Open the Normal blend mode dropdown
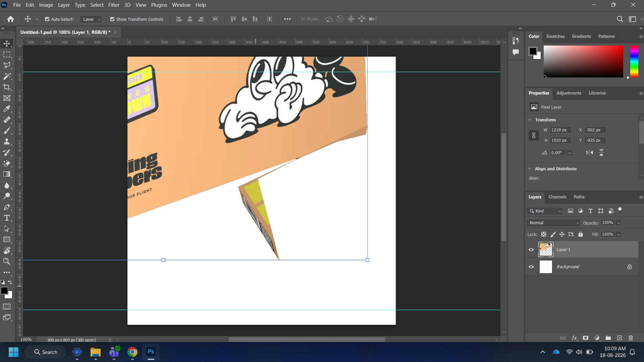The width and height of the screenshot is (644, 362). click(x=553, y=223)
